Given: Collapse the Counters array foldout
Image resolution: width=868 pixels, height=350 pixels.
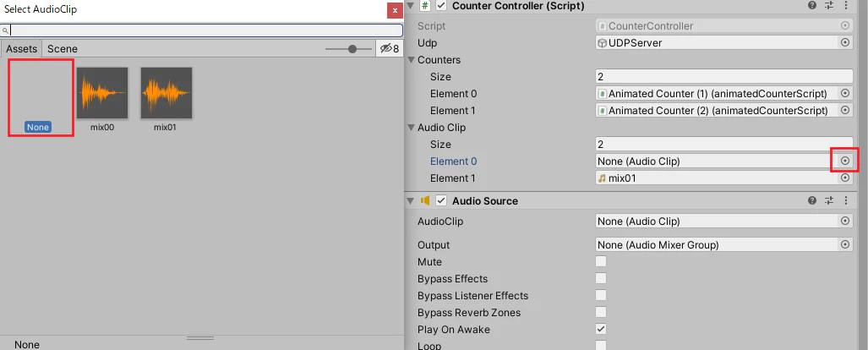Looking at the screenshot, I should pyautogui.click(x=411, y=60).
